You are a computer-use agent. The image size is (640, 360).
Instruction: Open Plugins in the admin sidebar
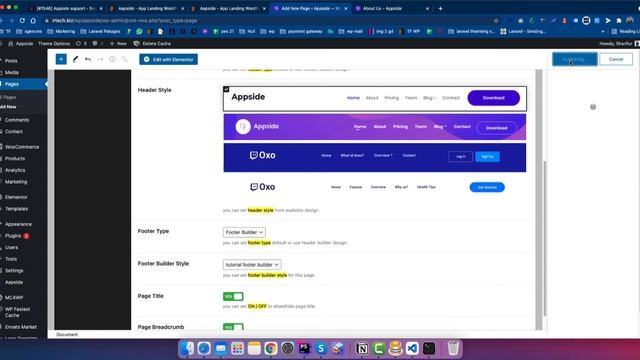(x=13, y=236)
